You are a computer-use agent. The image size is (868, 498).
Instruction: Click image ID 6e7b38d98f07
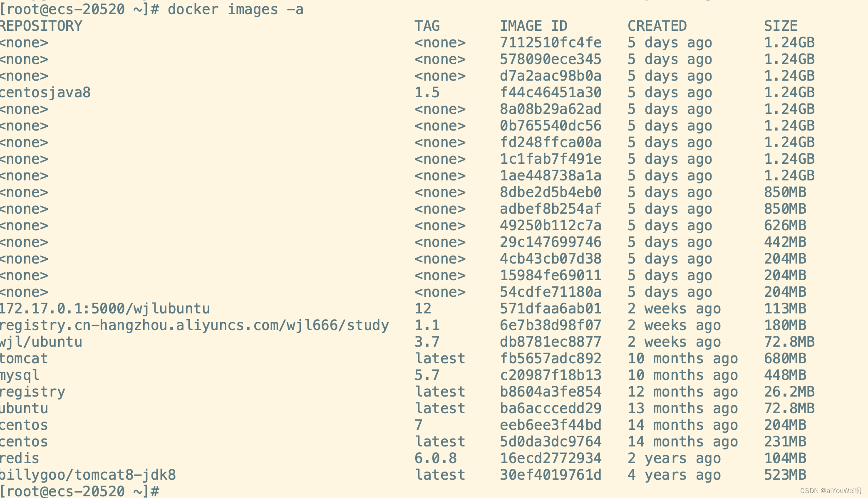coord(551,325)
